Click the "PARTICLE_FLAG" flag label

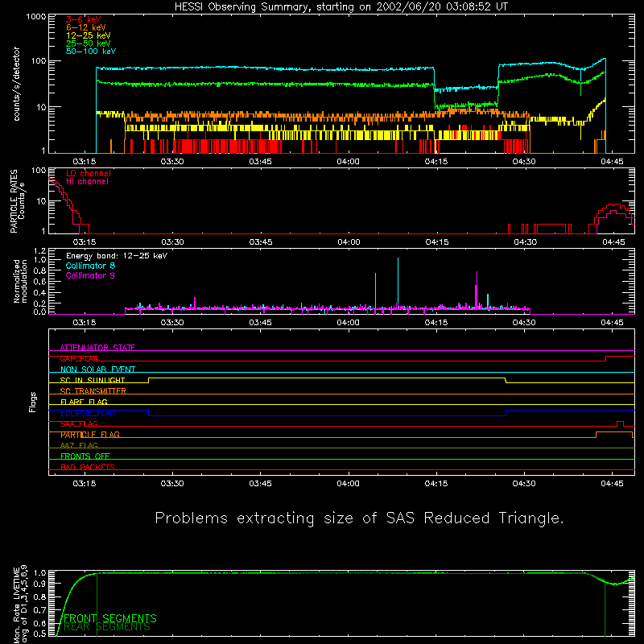click(90, 435)
